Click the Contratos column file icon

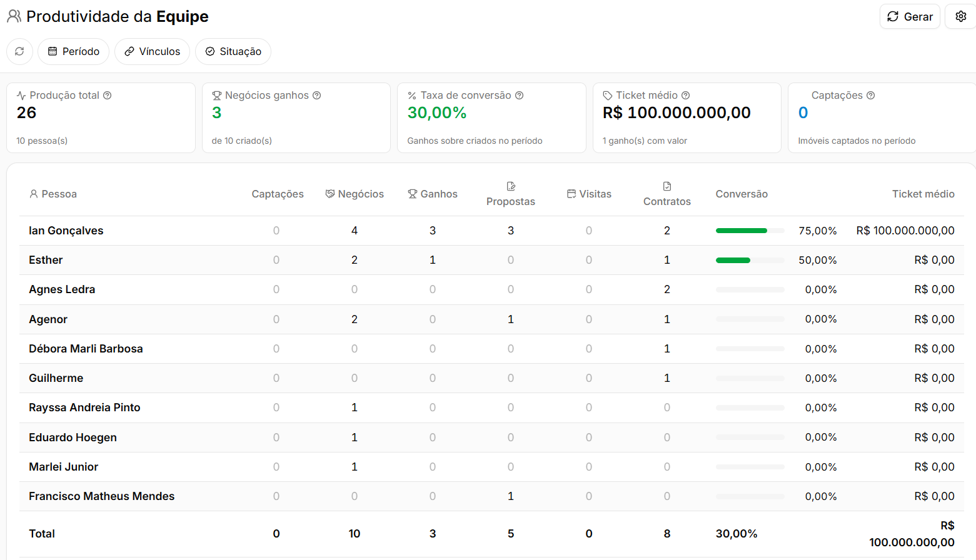[667, 186]
